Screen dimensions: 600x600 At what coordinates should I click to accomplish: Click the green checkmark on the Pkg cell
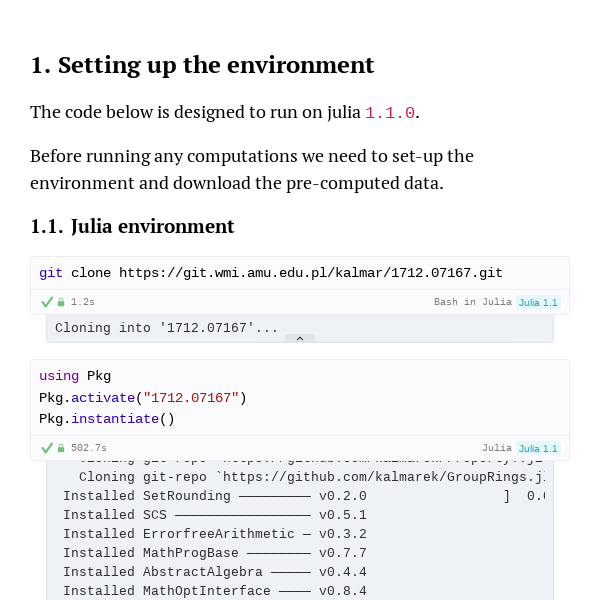click(x=47, y=448)
